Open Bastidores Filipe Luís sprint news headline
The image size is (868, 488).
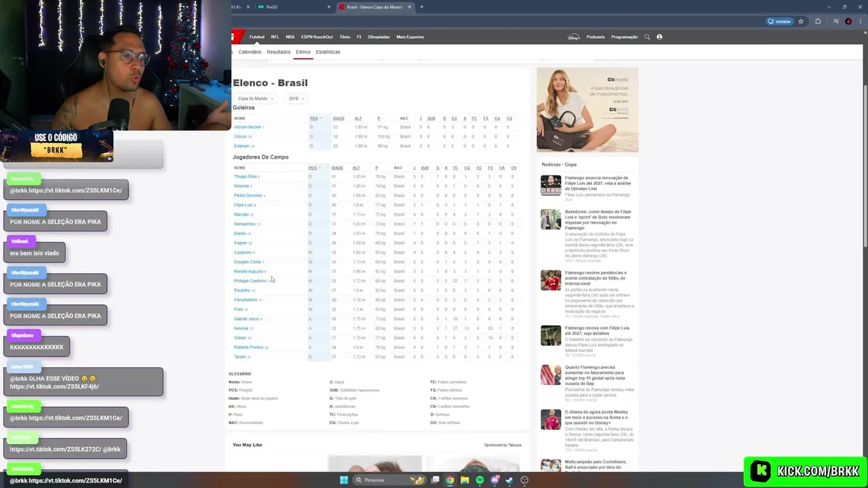(x=598, y=220)
